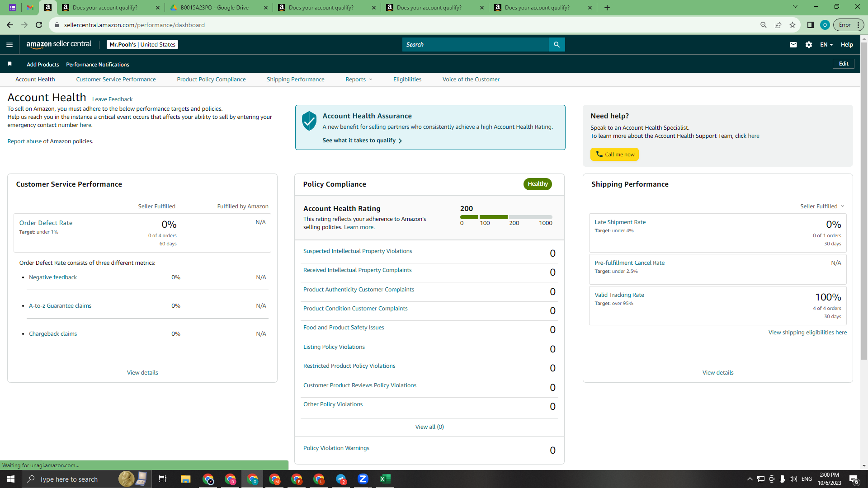Image resolution: width=868 pixels, height=488 pixels.
Task: Open Valid Tracking Rate link
Action: (619, 295)
